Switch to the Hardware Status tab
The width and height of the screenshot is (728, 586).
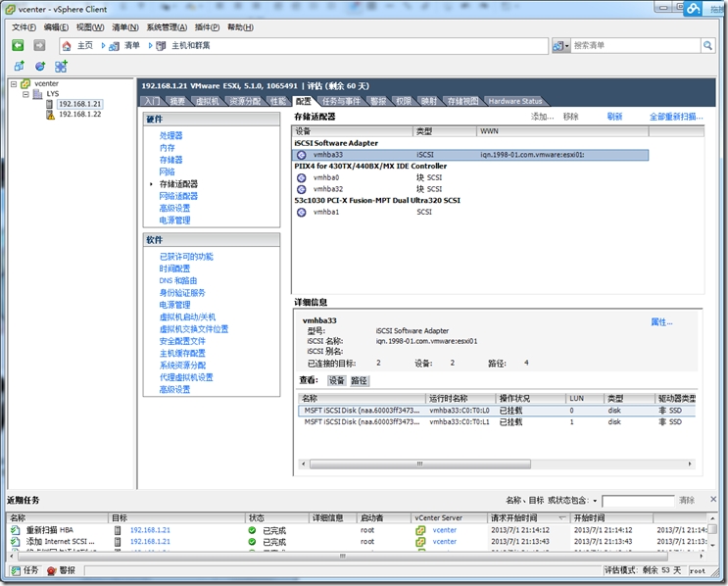[x=515, y=101]
